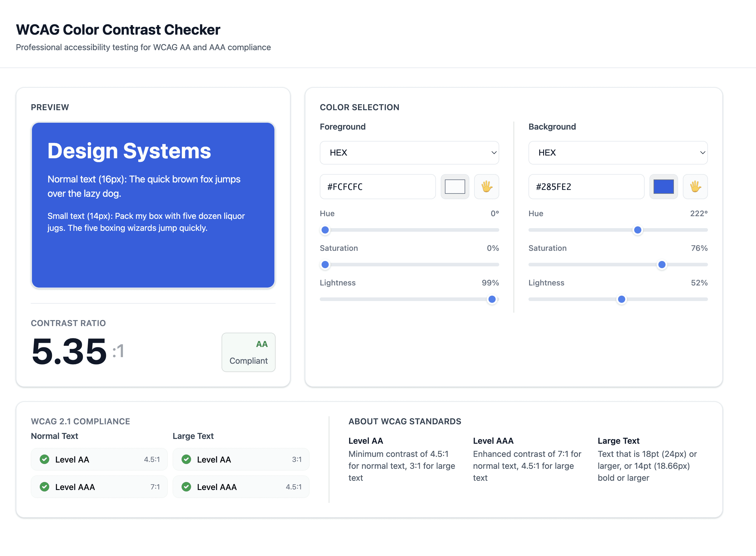Click the Design Systems preview heading
756x556 pixels.
[129, 151]
